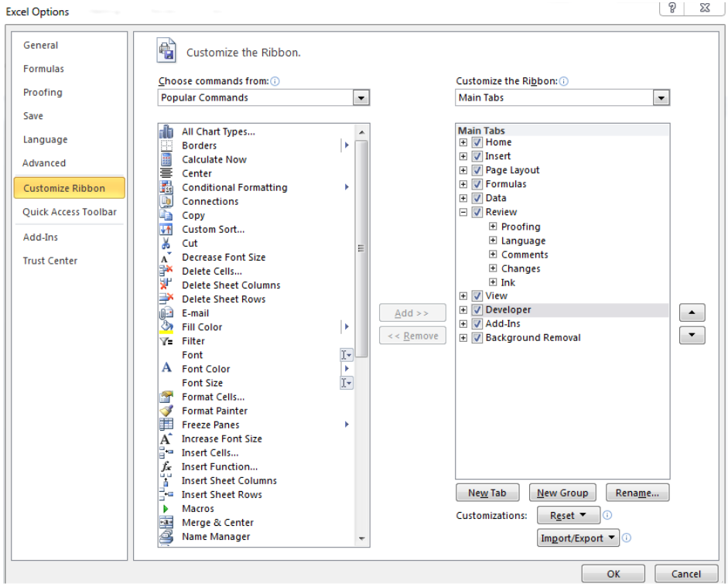Open the Customize the Ribbon dropdown
The image size is (728, 587).
coord(661,98)
